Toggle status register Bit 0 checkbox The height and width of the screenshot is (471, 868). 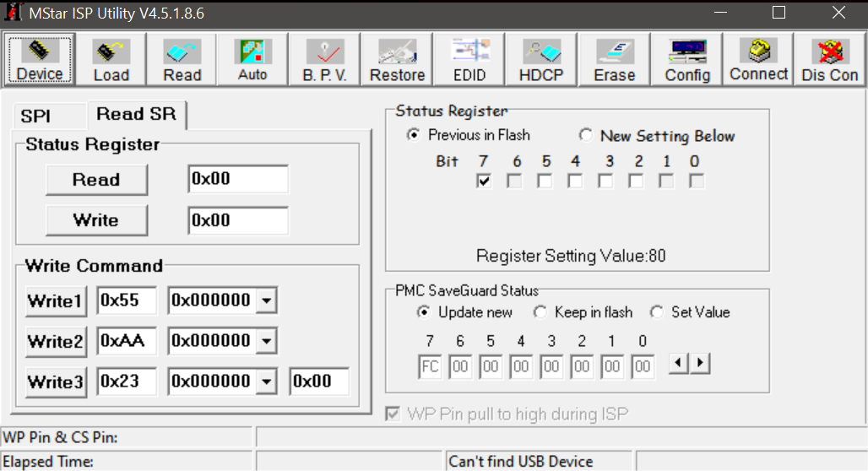pyautogui.click(x=697, y=181)
